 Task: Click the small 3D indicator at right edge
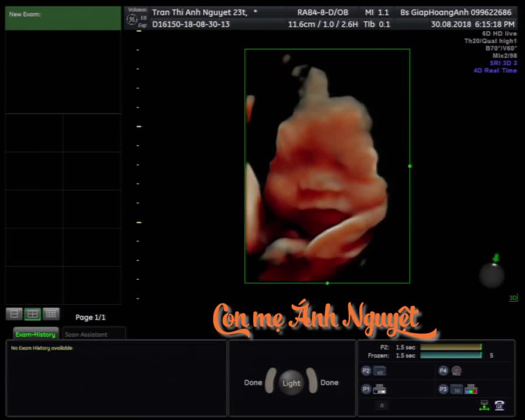[513, 297]
